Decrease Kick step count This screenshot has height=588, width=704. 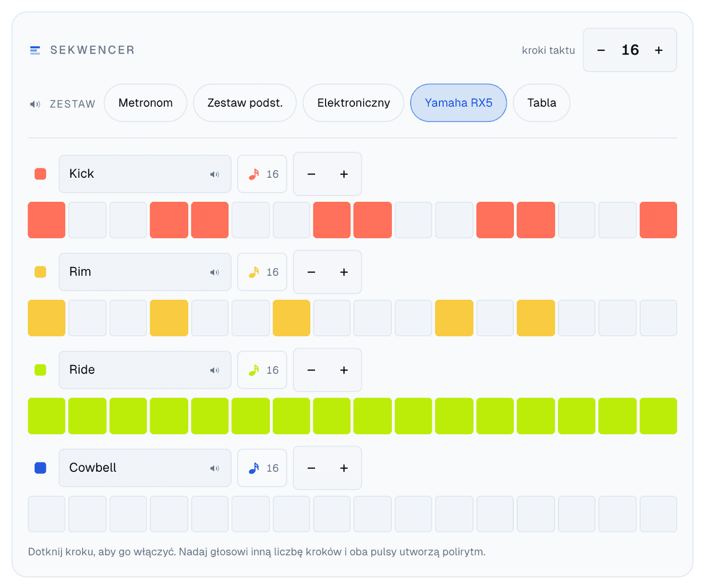click(x=312, y=174)
